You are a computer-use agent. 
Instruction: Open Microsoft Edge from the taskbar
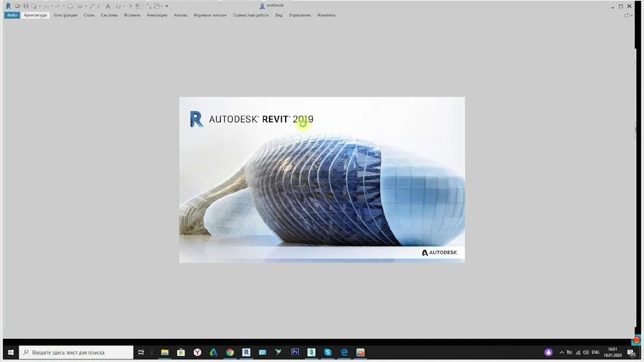tap(344, 352)
